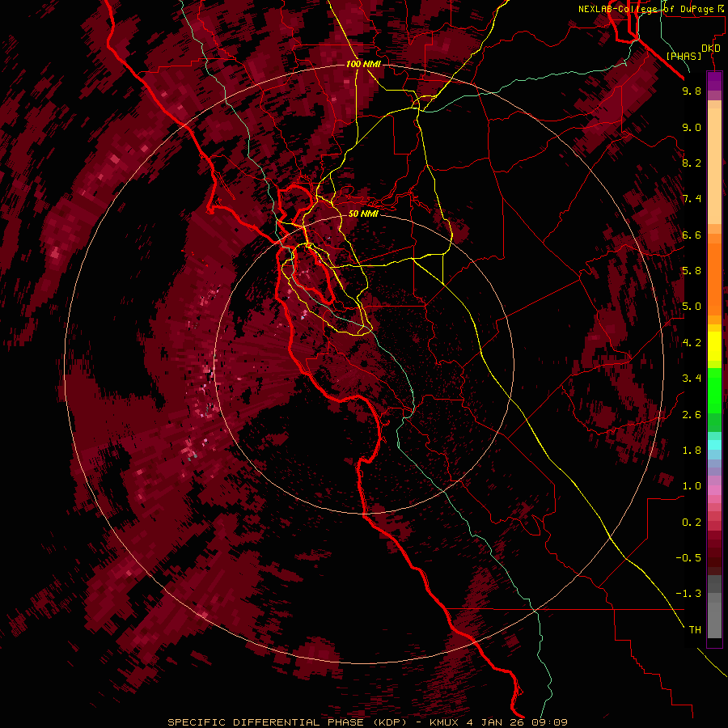Image resolution: width=728 pixels, height=728 pixels.
Task: Click the purple swatch atop the color bar
Action: [x=714, y=81]
